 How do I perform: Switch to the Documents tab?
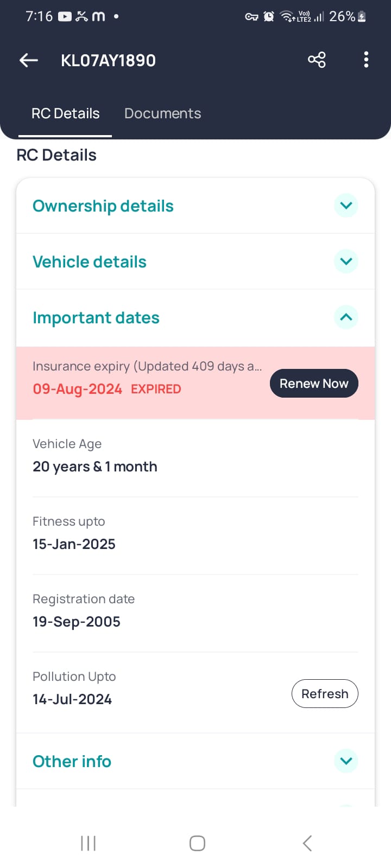coord(162,113)
